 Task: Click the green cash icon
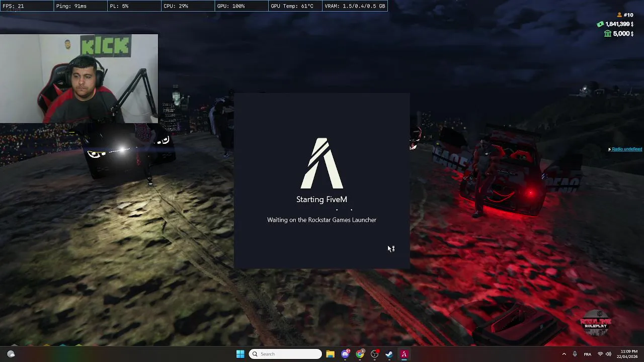[600, 24]
